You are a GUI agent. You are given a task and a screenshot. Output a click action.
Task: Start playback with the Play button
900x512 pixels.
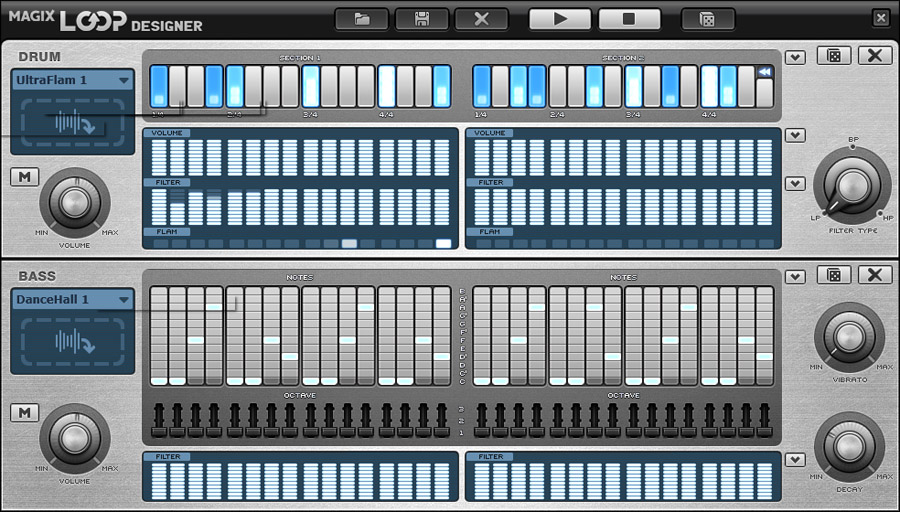tap(559, 19)
